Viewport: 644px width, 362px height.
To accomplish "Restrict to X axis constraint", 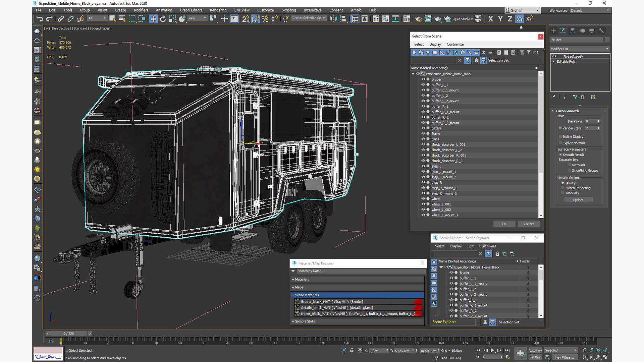I will (491, 19).
